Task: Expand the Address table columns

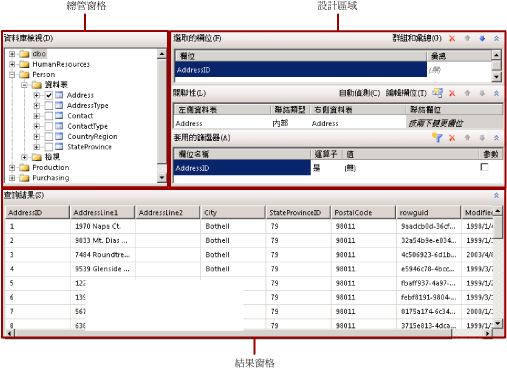Action: tap(37, 95)
